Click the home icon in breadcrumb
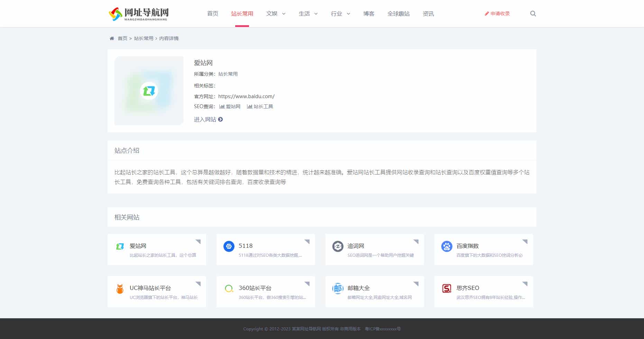The image size is (644, 339). [112, 38]
